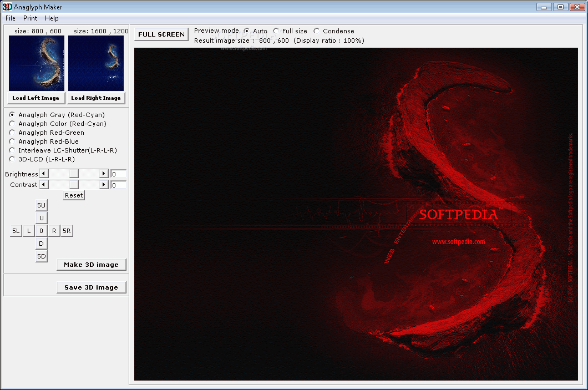This screenshot has width=588, height=390.
Task: Shift image with the U button
Action: pos(41,218)
